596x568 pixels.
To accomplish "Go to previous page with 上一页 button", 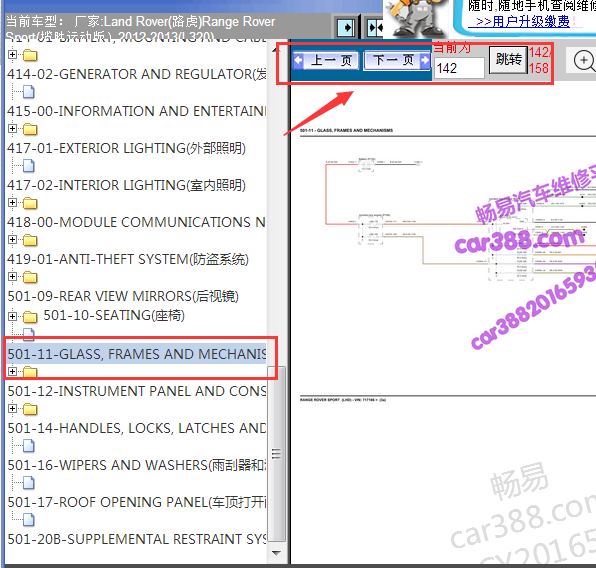I will 325,60.
